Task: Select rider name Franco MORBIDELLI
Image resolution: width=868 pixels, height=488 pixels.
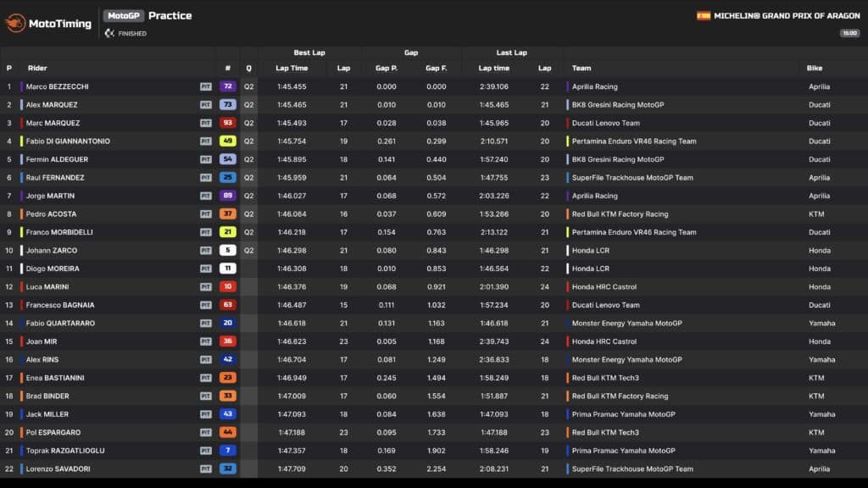Action: click(59, 232)
